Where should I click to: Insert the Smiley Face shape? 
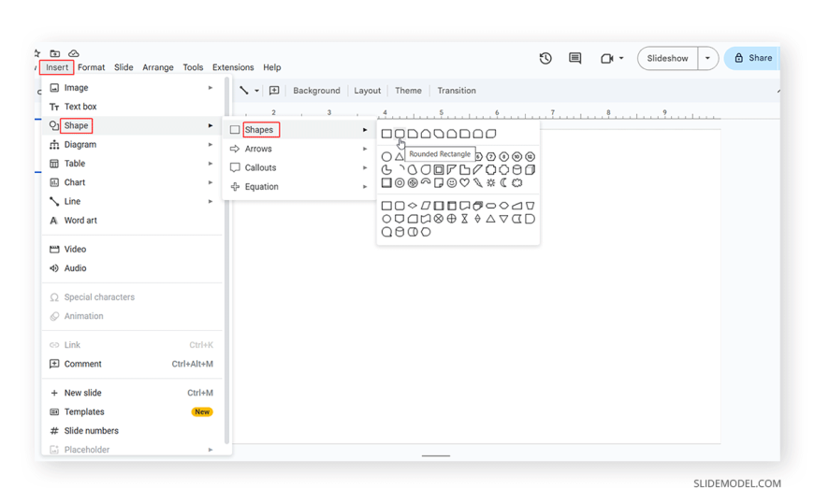(x=452, y=182)
